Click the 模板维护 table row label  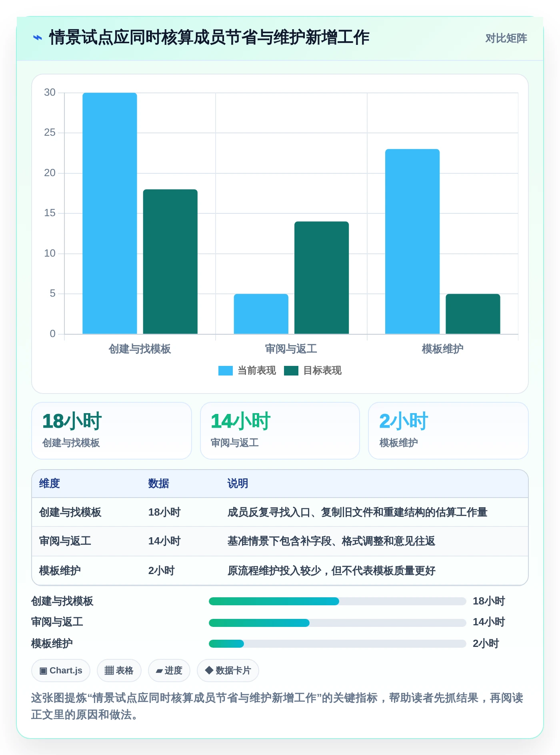point(60,570)
